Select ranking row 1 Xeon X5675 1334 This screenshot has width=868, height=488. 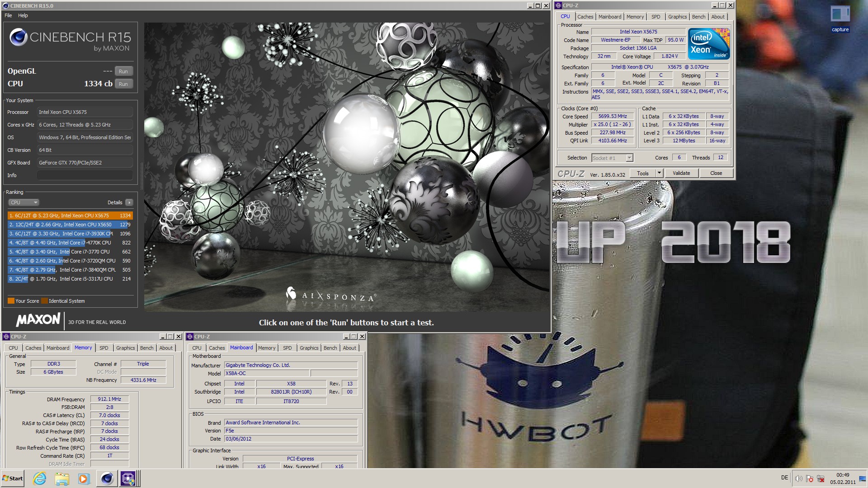tap(70, 216)
